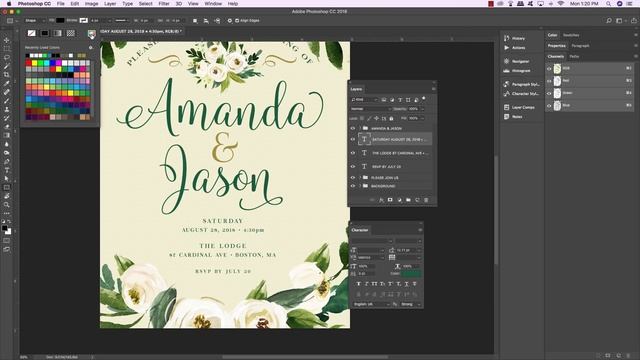The height and width of the screenshot is (360, 640).
Task: Choose the No Color fill option
Action: pyautogui.click(x=31, y=33)
